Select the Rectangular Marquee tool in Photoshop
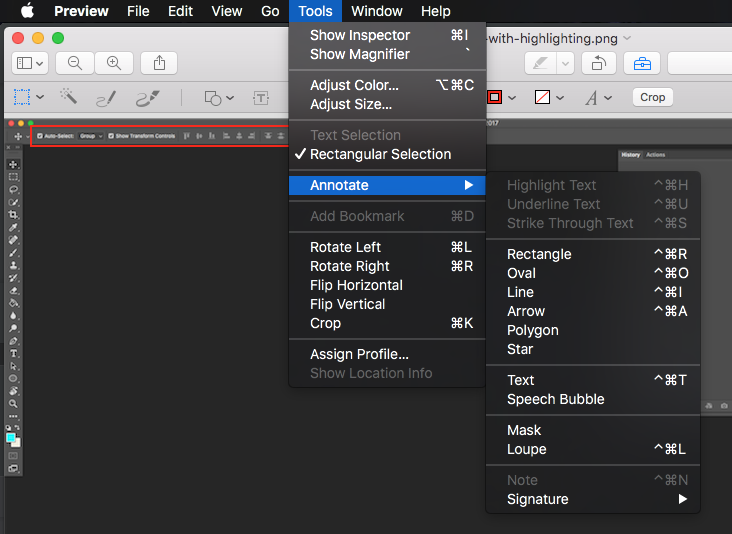 pyautogui.click(x=13, y=177)
